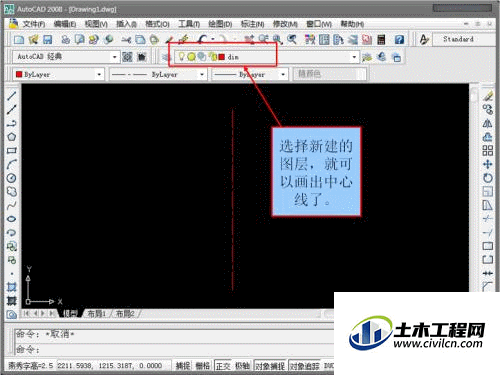
Task: Select the Construction Line tool
Action: (x=12, y=109)
